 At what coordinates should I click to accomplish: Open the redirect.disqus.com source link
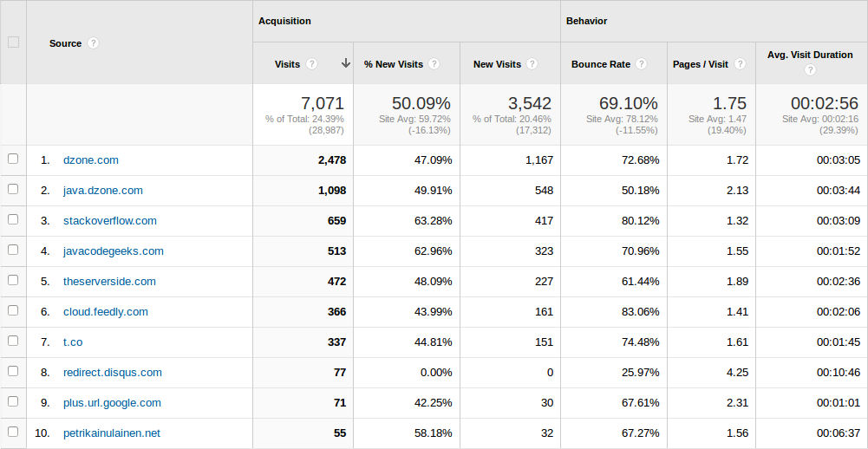(113, 373)
